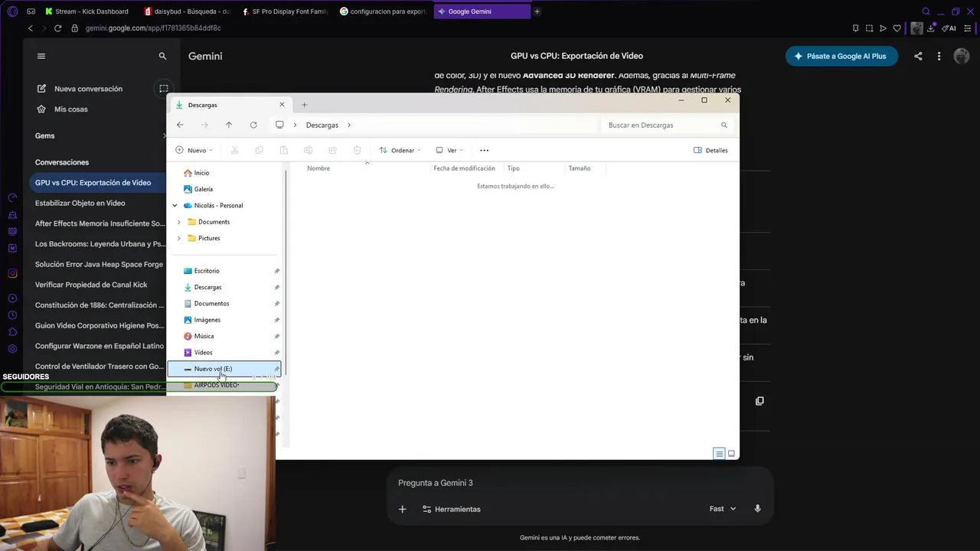The height and width of the screenshot is (551, 980).
Task: Open Configurar Warzone en Español Latino conversation
Action: (x=100, y=346)
